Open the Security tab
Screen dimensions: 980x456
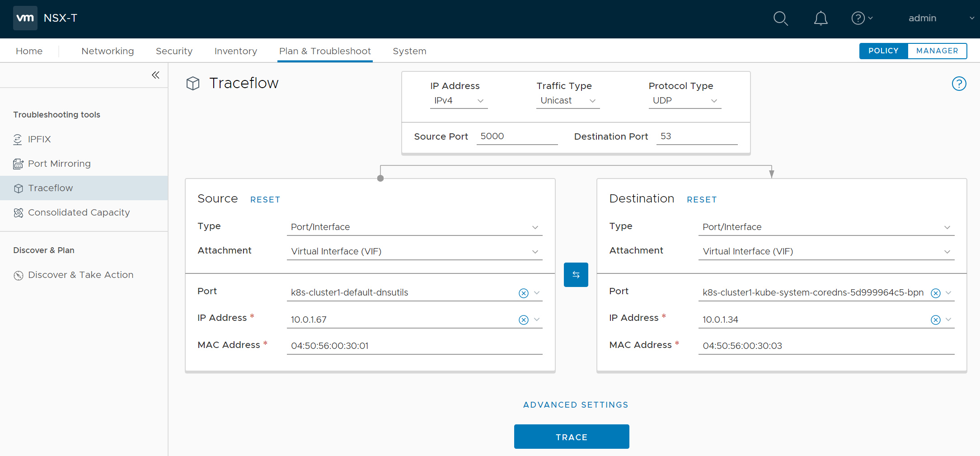coord(174,51)
